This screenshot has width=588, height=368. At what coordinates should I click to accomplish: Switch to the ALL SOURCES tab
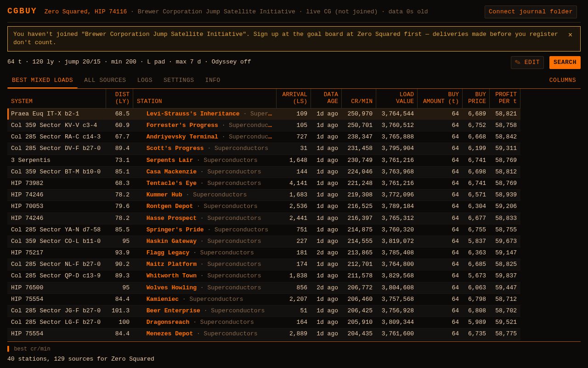[x=105, y=80]
